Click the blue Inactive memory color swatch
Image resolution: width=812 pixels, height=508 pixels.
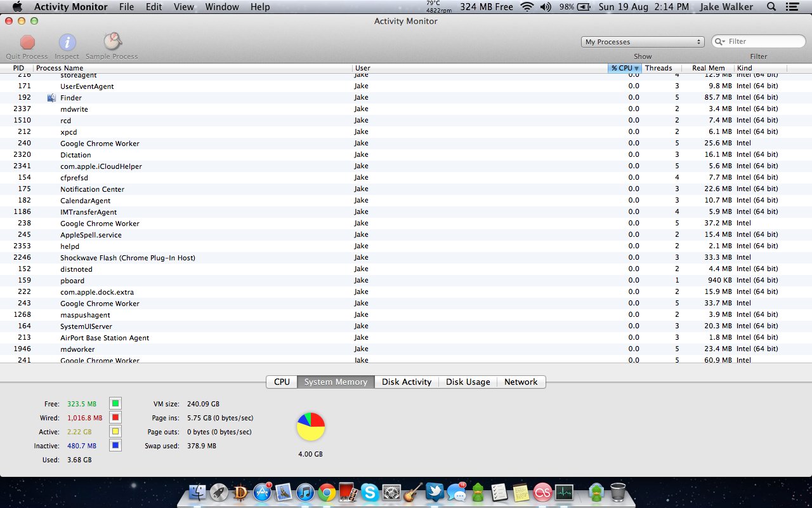tap(115, 446)
